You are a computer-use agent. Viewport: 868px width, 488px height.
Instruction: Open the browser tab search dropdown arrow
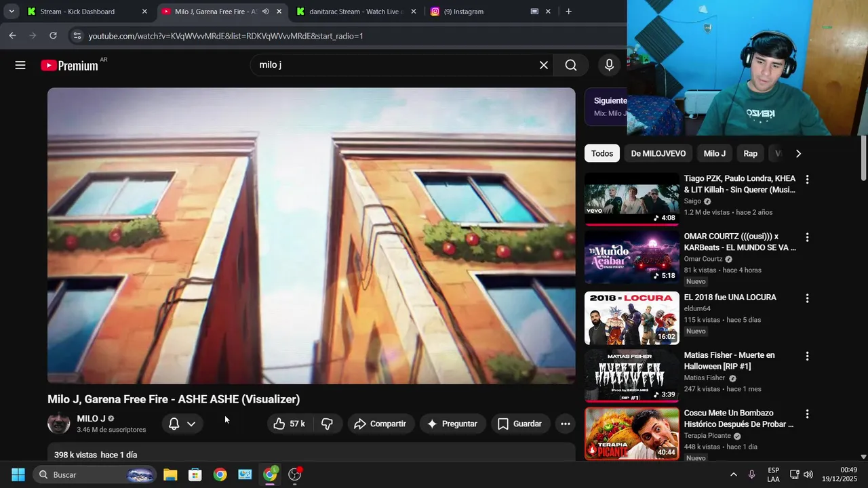[x=12, y=12]
